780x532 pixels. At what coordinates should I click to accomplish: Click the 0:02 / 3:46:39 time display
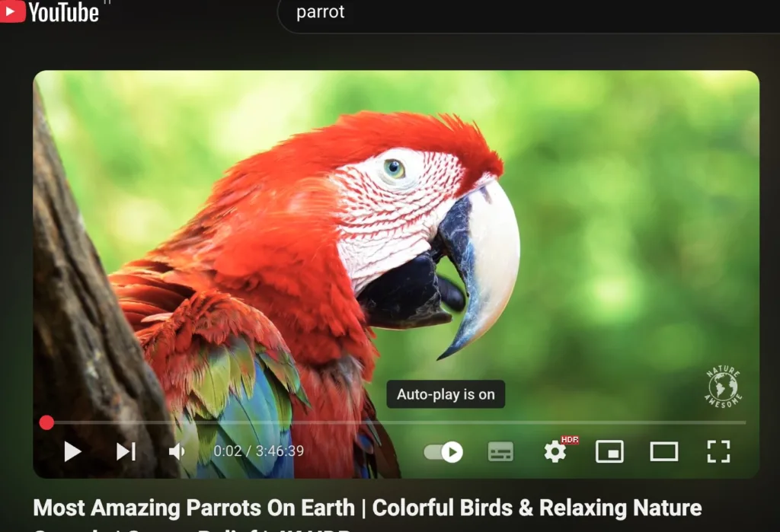(x=258, y=451)
